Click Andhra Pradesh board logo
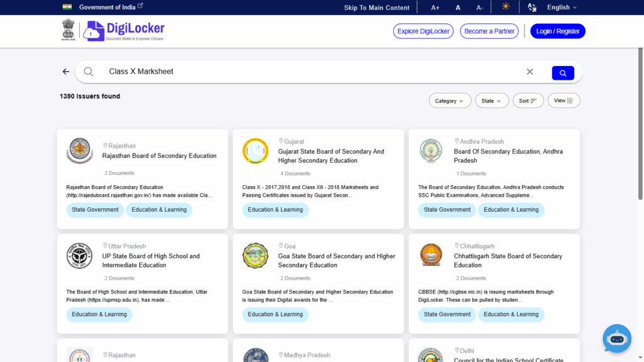The image size is (644, 362). tap(431, 151)
